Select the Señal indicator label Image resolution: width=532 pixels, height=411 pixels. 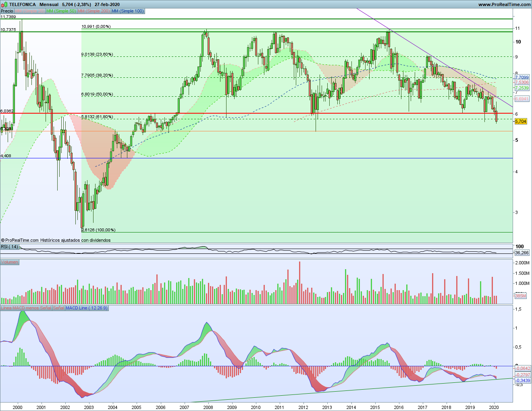pyautogui.click(x=58, y=308)
